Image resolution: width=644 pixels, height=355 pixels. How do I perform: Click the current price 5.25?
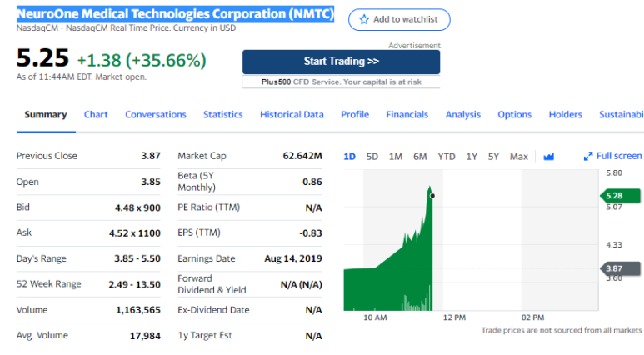42,57
